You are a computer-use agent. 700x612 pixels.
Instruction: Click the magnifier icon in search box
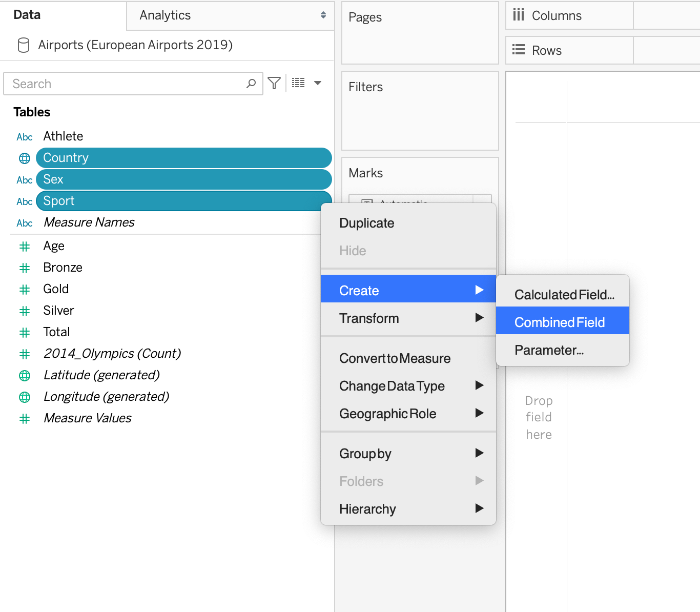click(x=251, y=84)
